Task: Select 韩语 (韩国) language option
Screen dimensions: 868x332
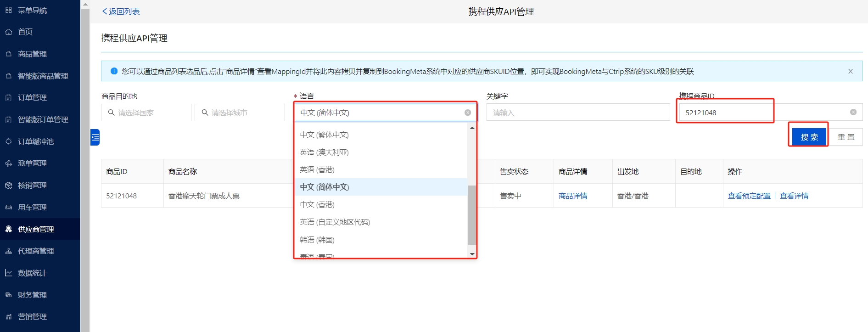Action: [381, 240]
